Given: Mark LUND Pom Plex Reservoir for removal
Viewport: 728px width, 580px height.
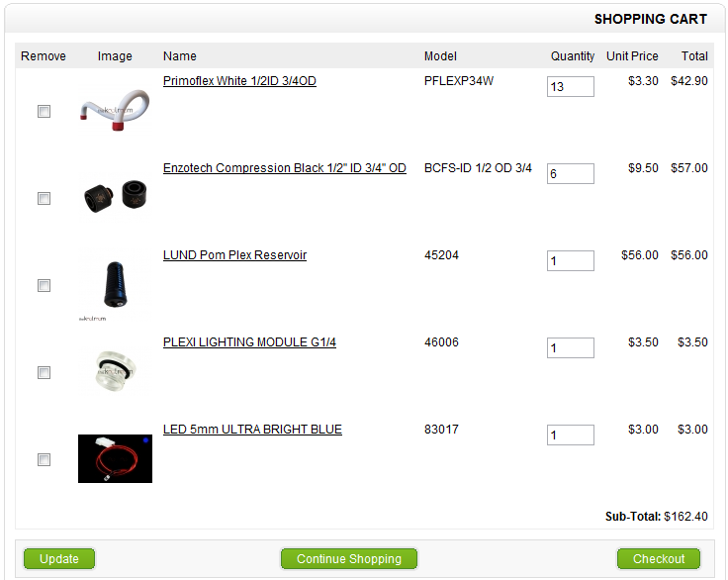Looking at the screenshot, I should (x=45, y=285).
